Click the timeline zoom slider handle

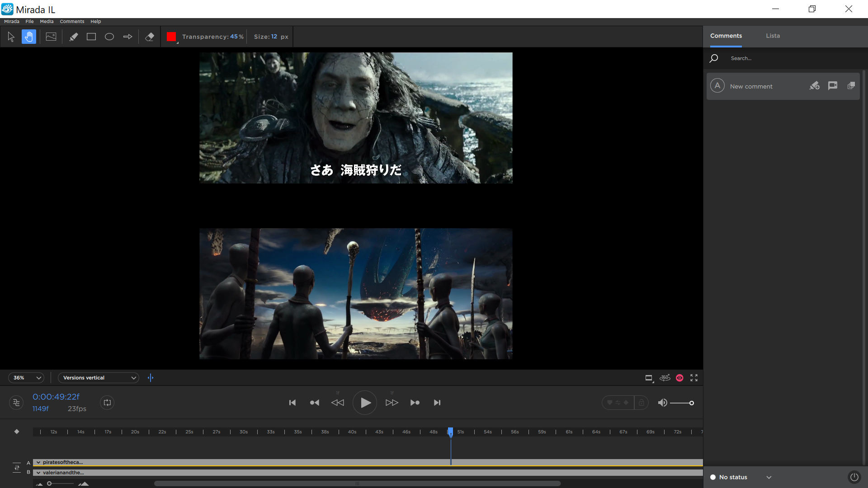(49, 483)
